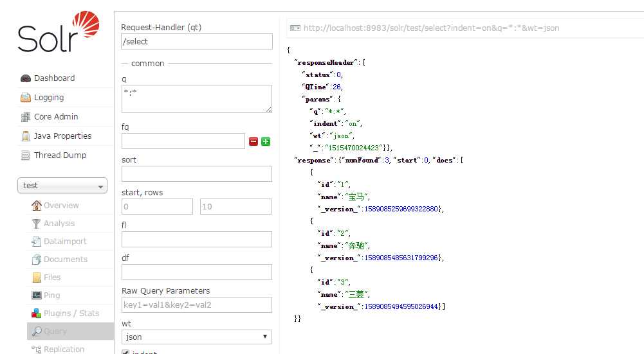The image size is (644, 354).
Task: Add fq filter with green plus
Action: click(x=266, y=141)
